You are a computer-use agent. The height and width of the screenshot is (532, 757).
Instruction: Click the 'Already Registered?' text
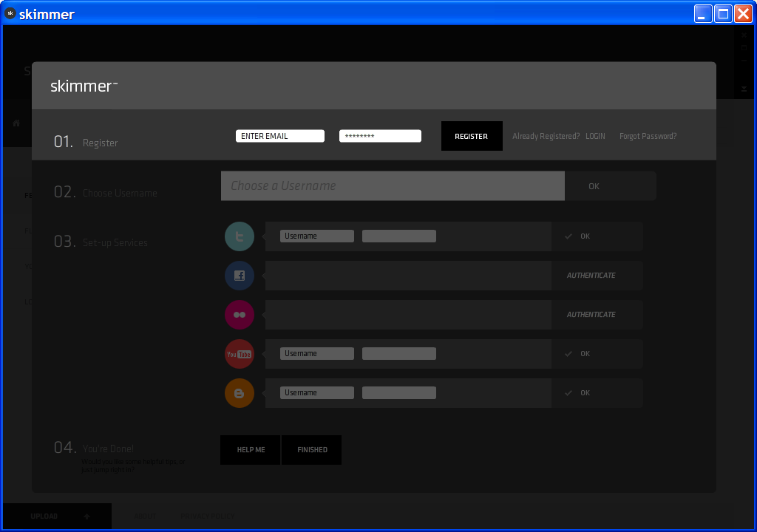[546, 136]
